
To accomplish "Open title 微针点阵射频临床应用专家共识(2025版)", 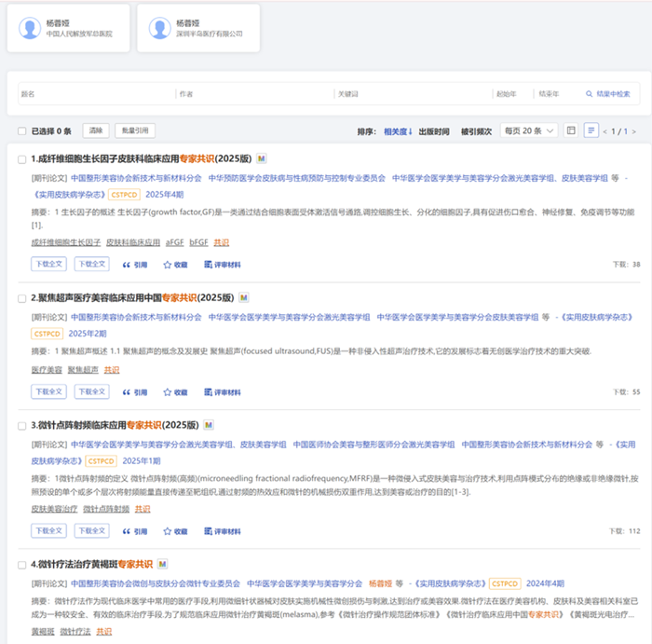I will (x=115, y=425).
